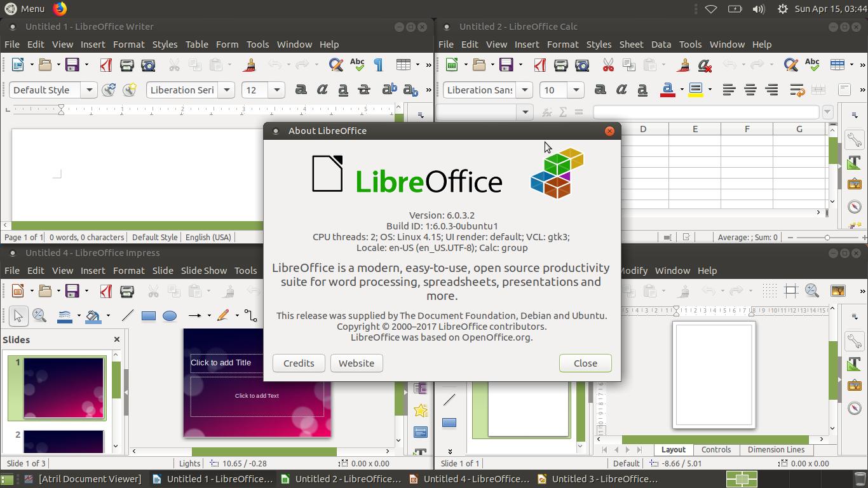
Task: Click the Print Preview icon in Calc
Action: [x=583, y=65]
